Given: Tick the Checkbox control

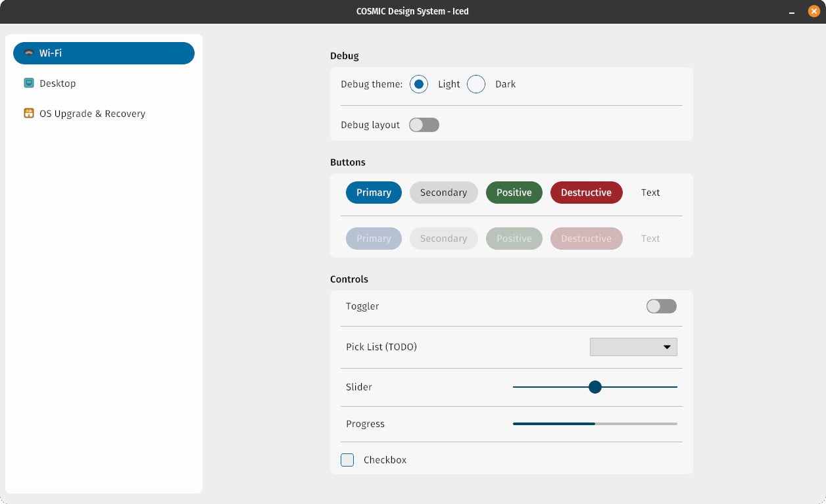Looking at the screenshot, I should click(x=347, y=460).
